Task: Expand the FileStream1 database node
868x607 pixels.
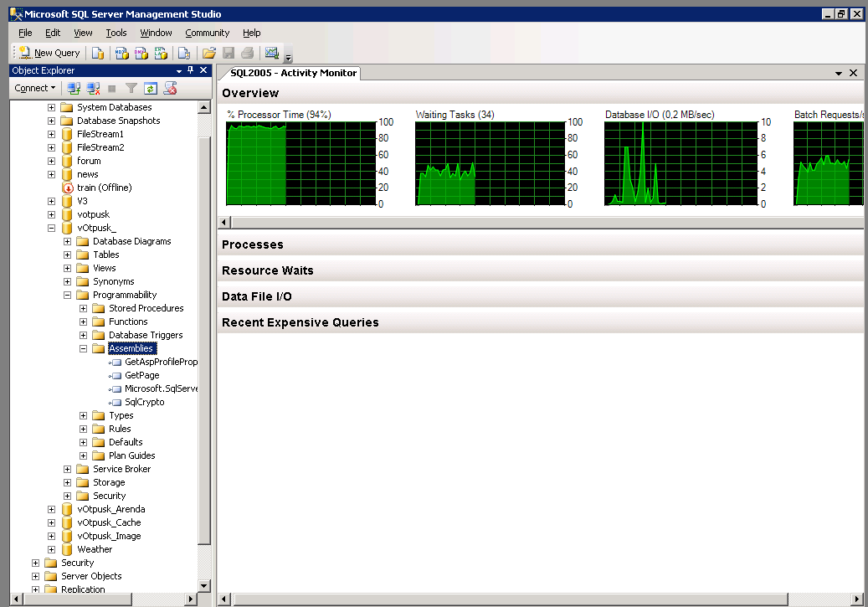Action: click(51, 134)
